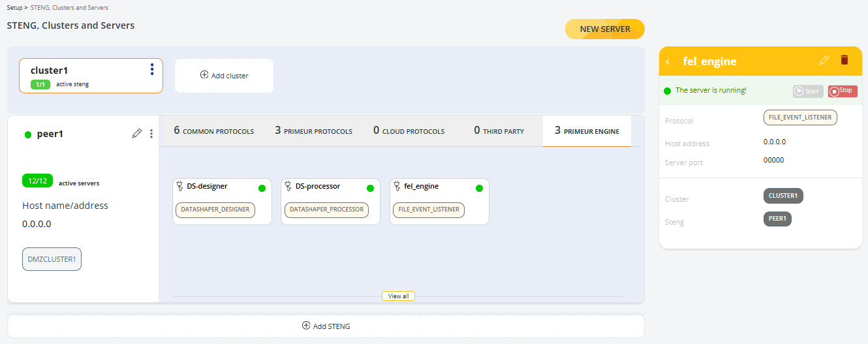Open the Cloud Protocols tab
Viewport: 868px width, 344px height.
[x=409, y=131]
